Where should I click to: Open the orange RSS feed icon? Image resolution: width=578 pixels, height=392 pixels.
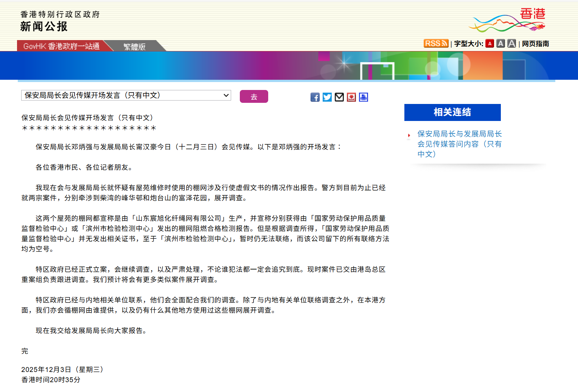click(436, 43)
